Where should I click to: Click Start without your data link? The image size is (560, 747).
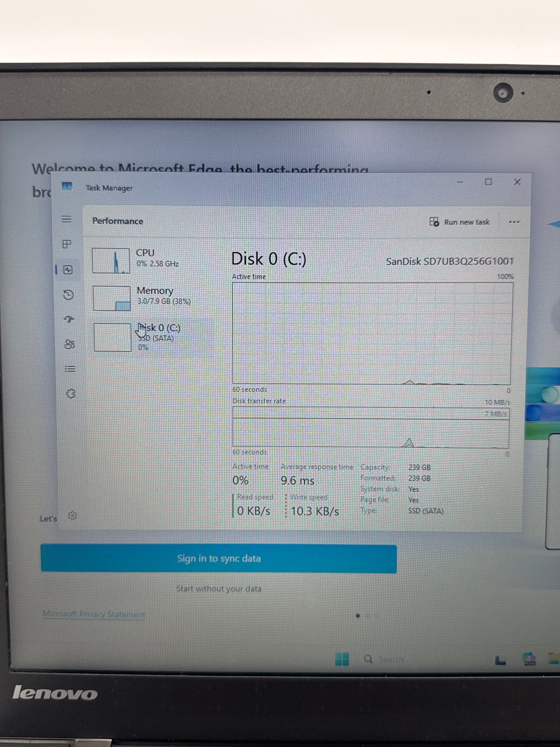point(219,589)
